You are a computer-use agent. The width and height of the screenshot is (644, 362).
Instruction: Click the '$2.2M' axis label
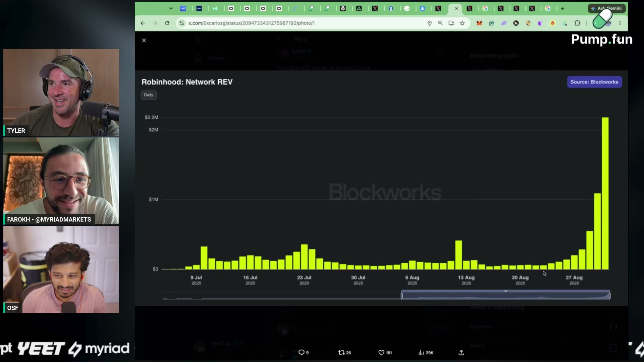pyautogui.click(x=151, y=117)
